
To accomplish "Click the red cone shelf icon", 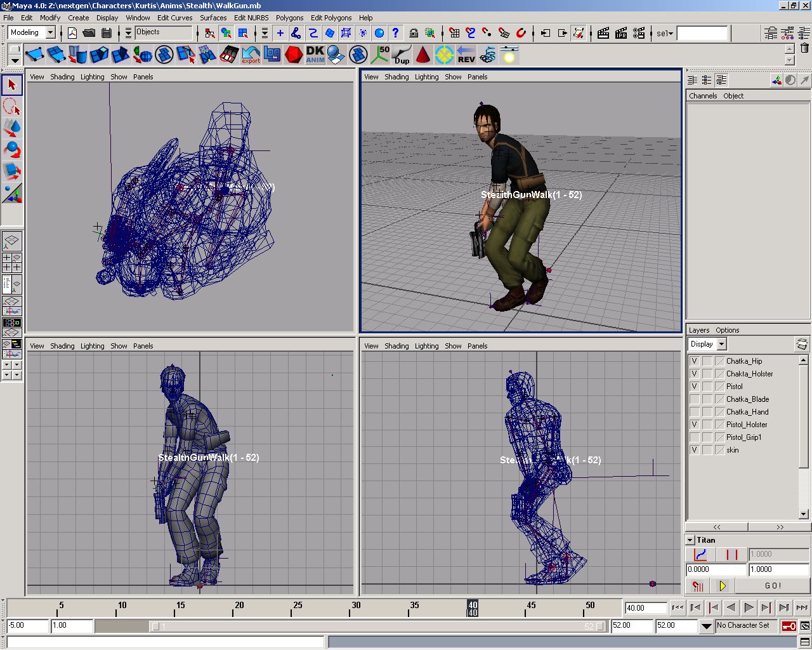I will coord(422,55).
